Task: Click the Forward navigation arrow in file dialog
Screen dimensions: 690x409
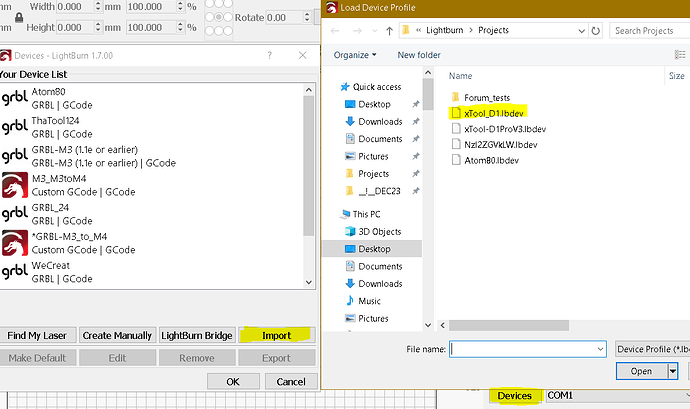Action: (x=357, y=31)
